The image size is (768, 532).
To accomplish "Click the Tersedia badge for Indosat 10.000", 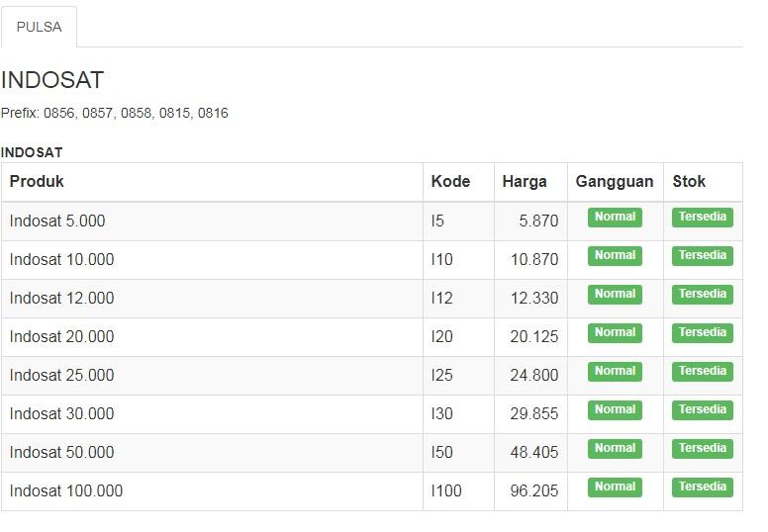I will [x=703, y=256].
